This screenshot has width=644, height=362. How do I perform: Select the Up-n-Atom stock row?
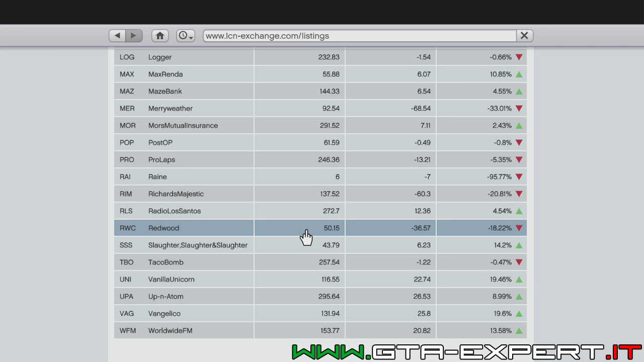(x=320, y=297)
